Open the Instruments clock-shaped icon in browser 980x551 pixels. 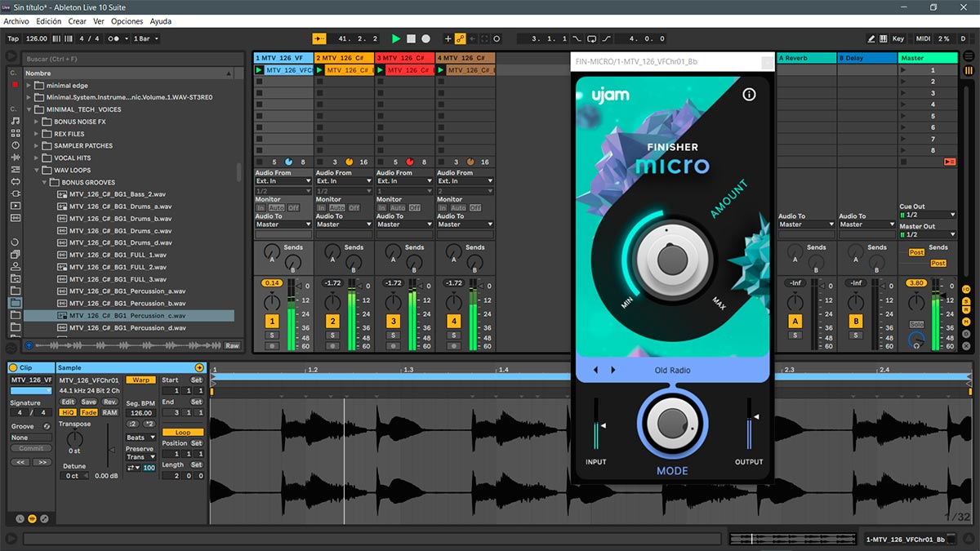[15, 145]
